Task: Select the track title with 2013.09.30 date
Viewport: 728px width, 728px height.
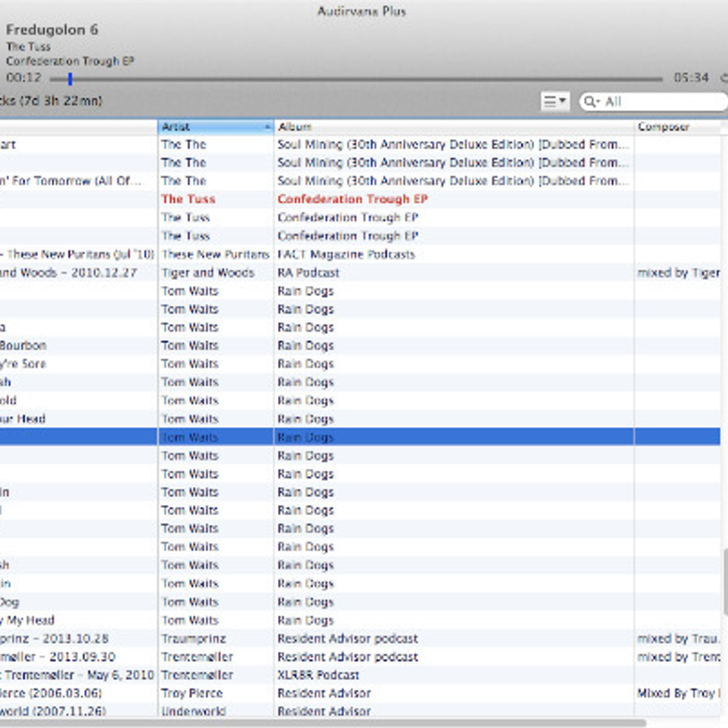Action: 58,656
